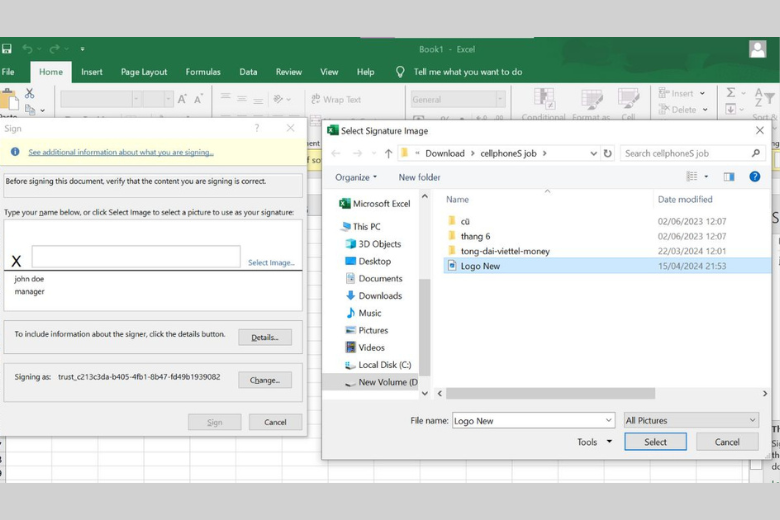Click the Select button in file dialog

point(655,442)
